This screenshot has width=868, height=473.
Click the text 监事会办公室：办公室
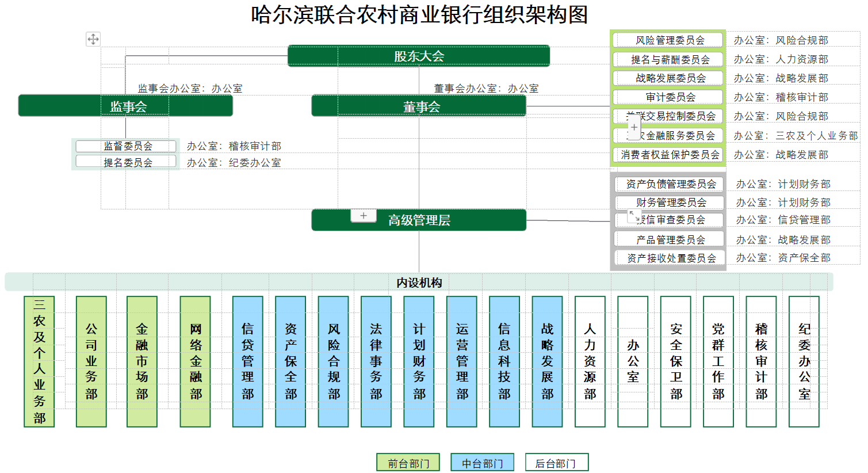pos(190,88)
